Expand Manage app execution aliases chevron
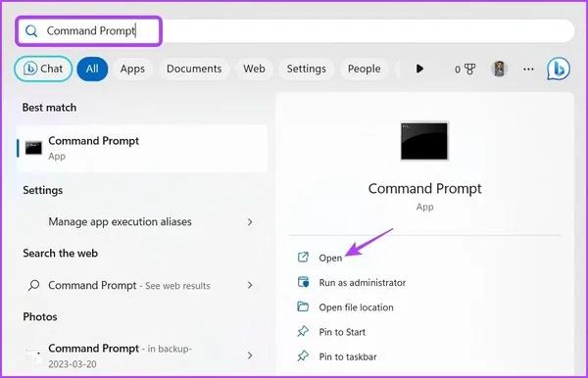The width and height of the screenshot is (588, 378). [250, 221]
